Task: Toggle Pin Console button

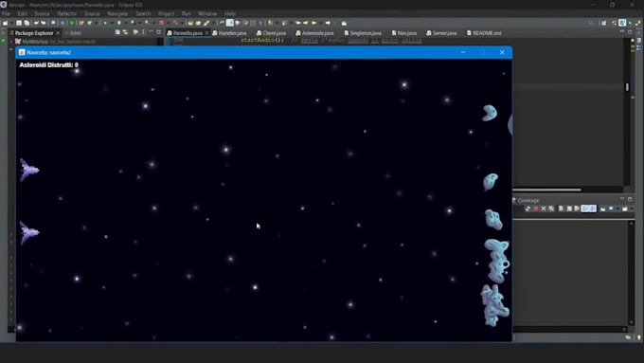Action: [x=602, y=209]
